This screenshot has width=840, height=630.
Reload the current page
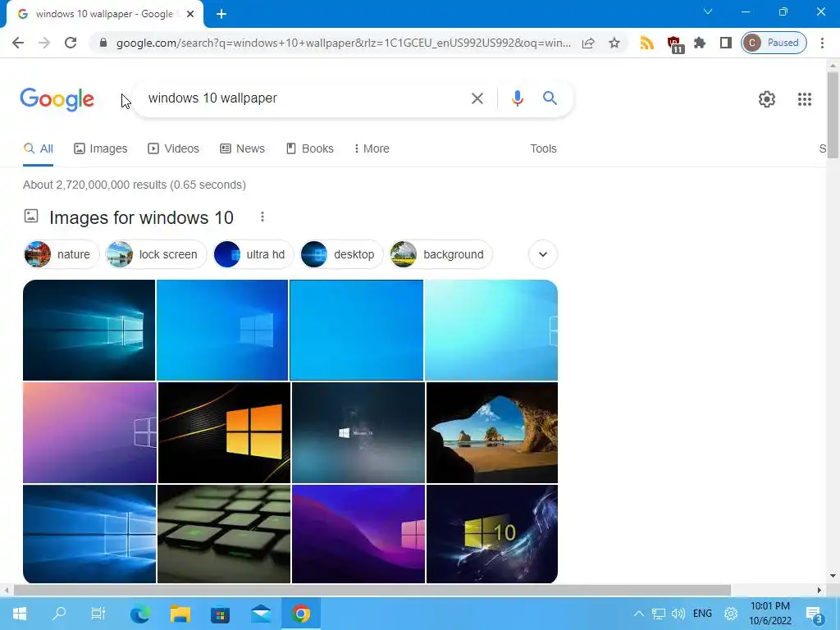[x=71, y=43]
